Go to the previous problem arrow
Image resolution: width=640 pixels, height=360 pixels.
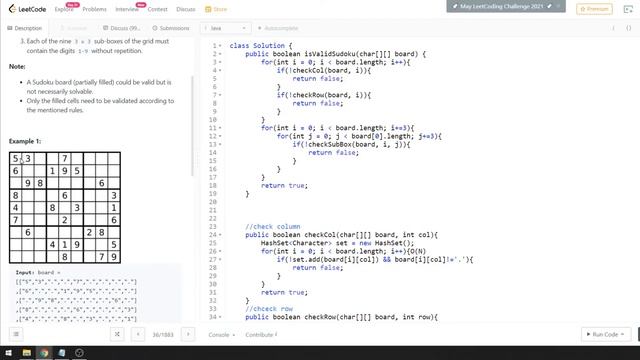coord(138,334)
